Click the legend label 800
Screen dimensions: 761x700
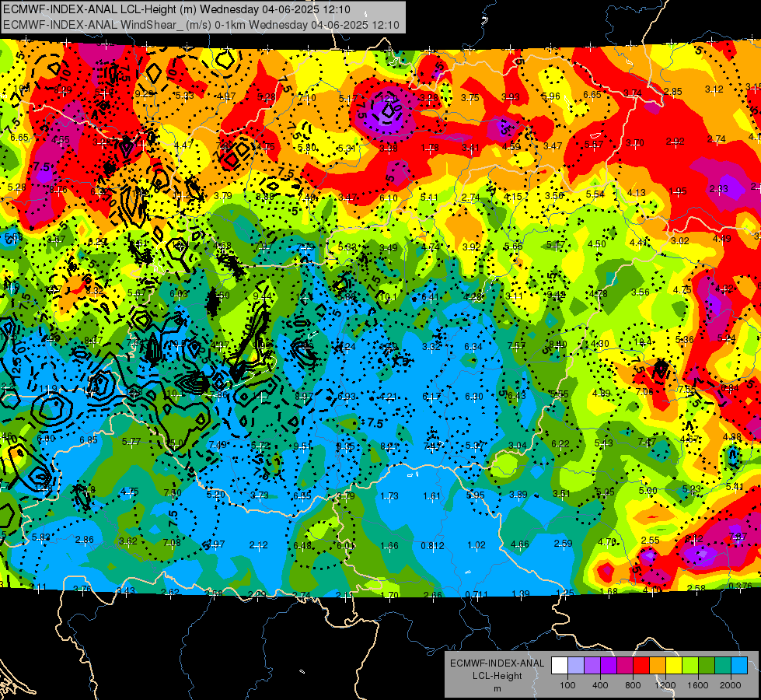(x=633, y=685)
